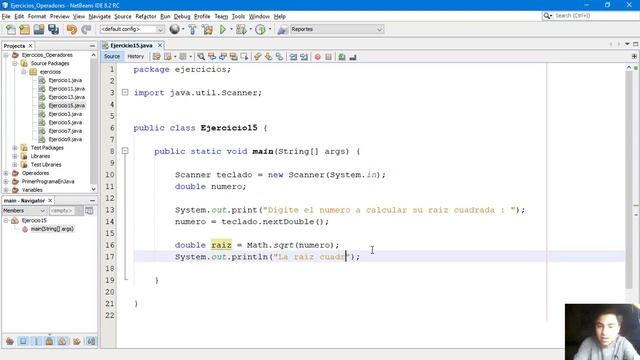Click the Redo arrow icon
The image size is (640, 360).
coord(86,29)
